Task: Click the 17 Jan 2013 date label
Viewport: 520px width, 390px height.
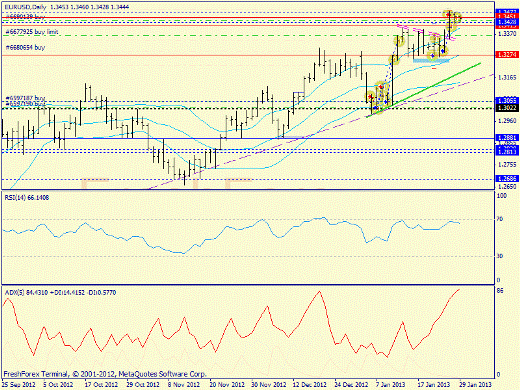Action: (434, 384)
